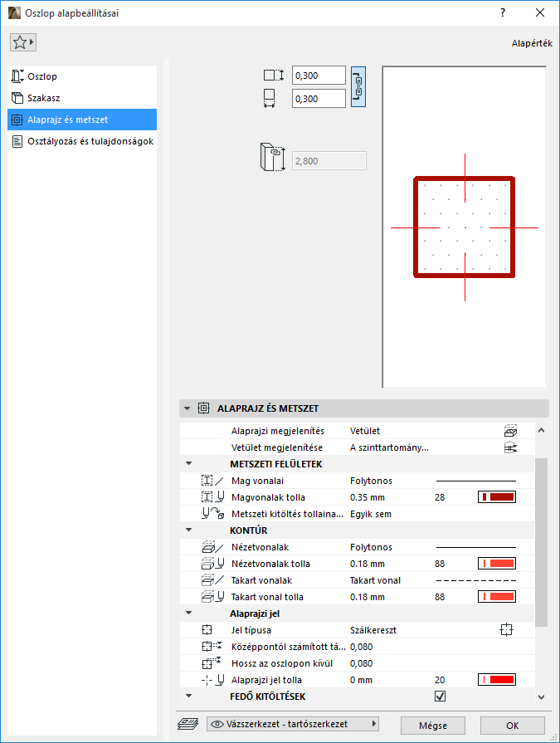560x743 pixels.
Task: Collapse the ALAPRAJZ ÉS METSZET panel
Action: coord(187,408)
